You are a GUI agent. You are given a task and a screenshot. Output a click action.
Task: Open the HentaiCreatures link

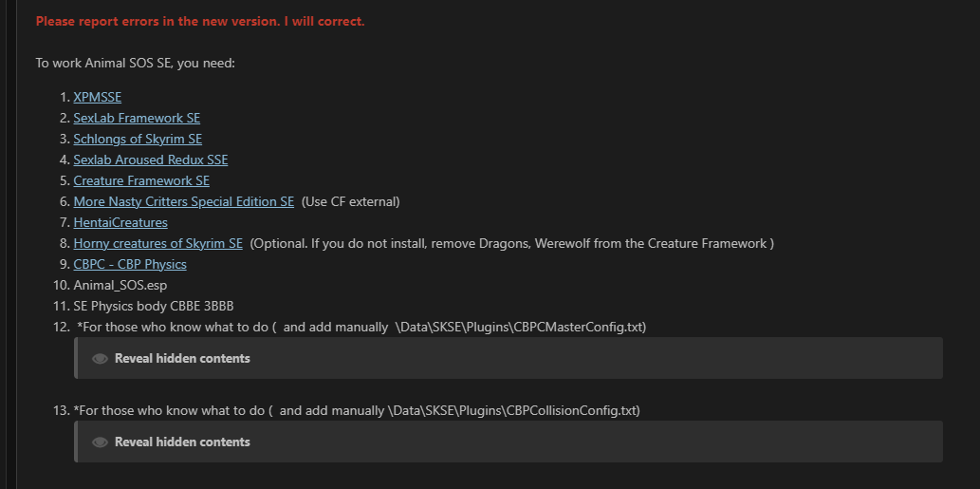click(120, 222)
